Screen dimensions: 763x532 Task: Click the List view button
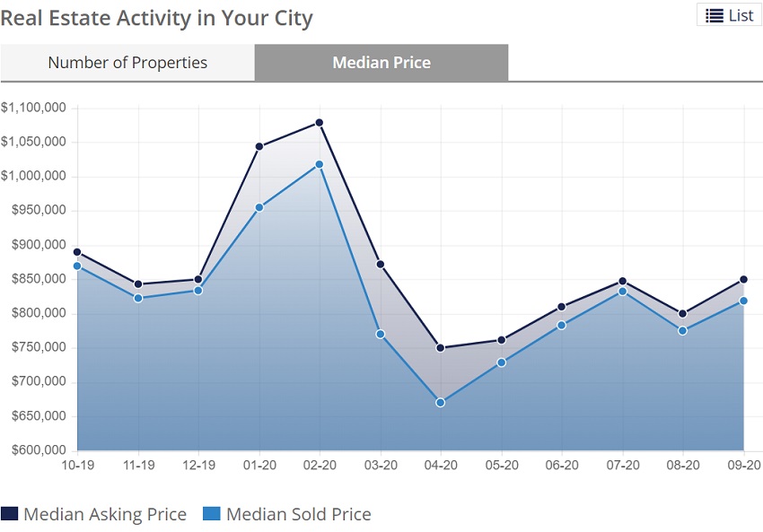coord(729,15)
